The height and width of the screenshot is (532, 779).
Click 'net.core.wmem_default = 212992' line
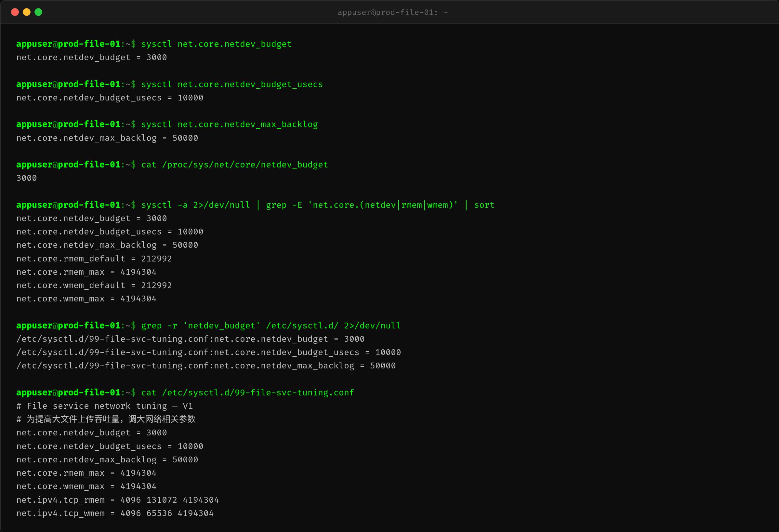click(x=94, y=285)
